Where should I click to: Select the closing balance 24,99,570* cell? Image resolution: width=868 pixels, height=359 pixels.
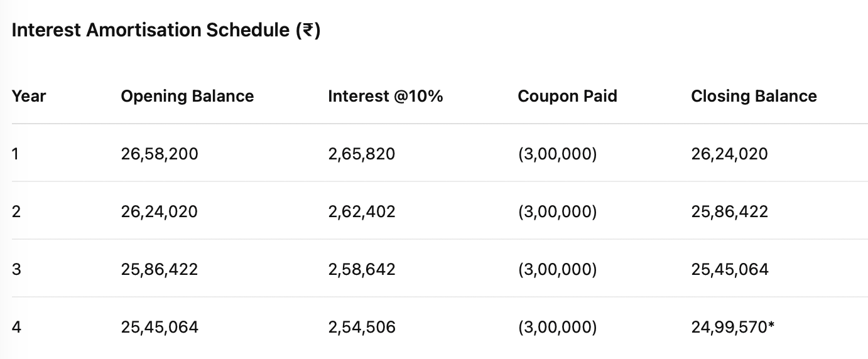tap(732, 327)
